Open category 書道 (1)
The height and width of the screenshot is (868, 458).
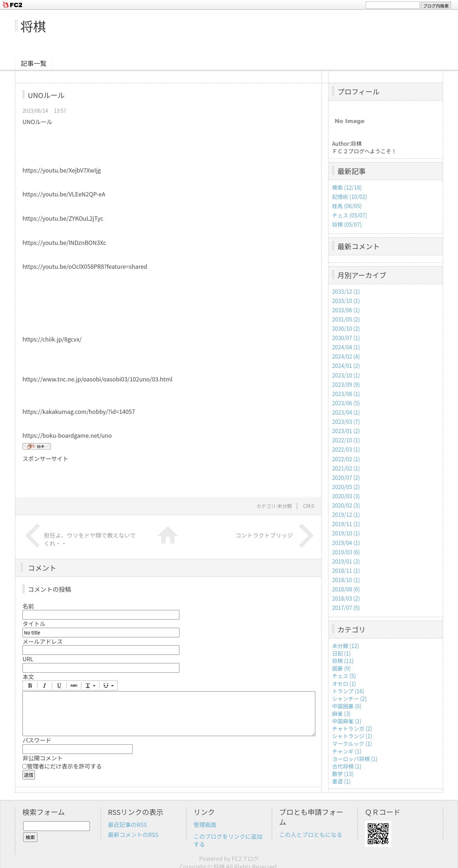click(341, 781)
